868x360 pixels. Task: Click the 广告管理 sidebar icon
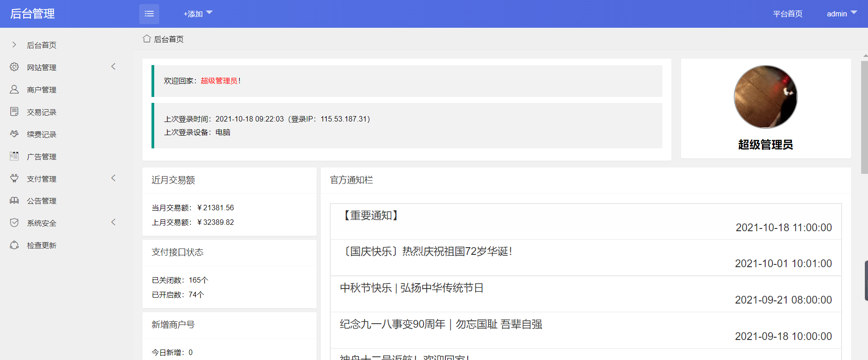15,156
